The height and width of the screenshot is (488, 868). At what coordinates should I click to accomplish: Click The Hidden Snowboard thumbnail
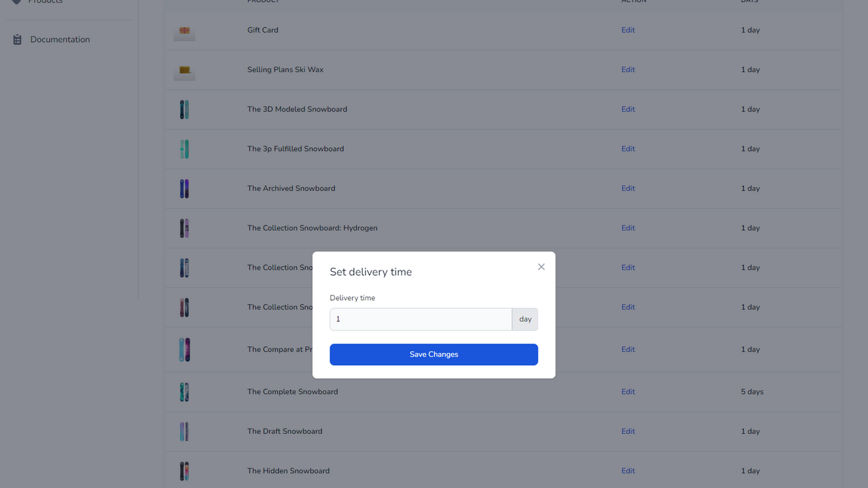pos(184,471)
